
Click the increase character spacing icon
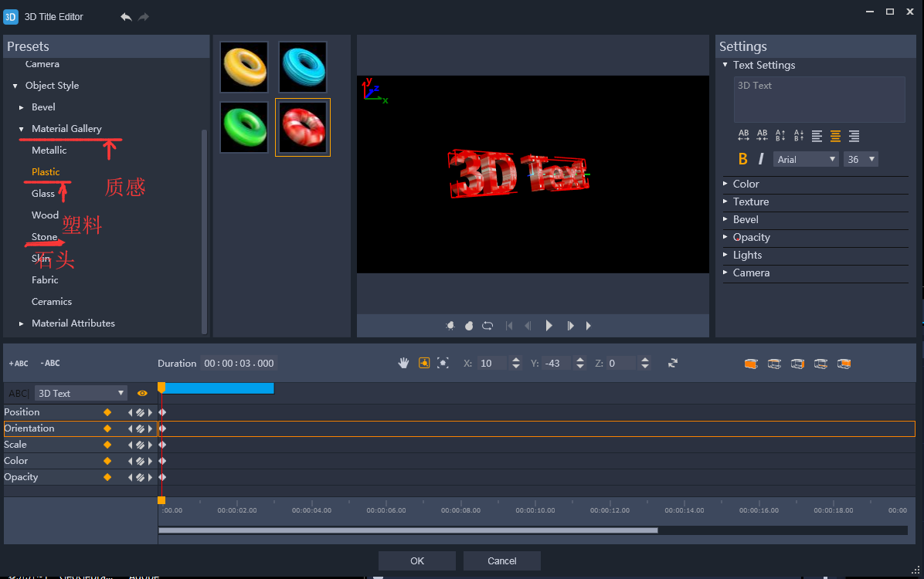pos(743,136)
